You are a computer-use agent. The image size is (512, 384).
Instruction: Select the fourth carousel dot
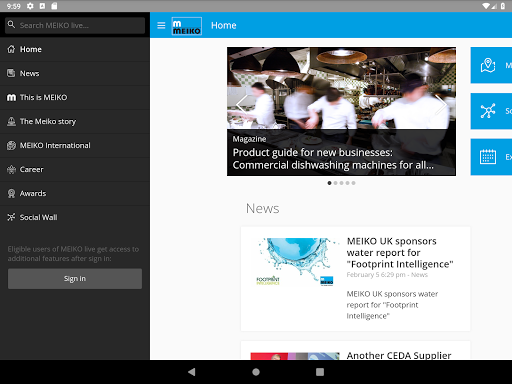click(x=347, y=183)
